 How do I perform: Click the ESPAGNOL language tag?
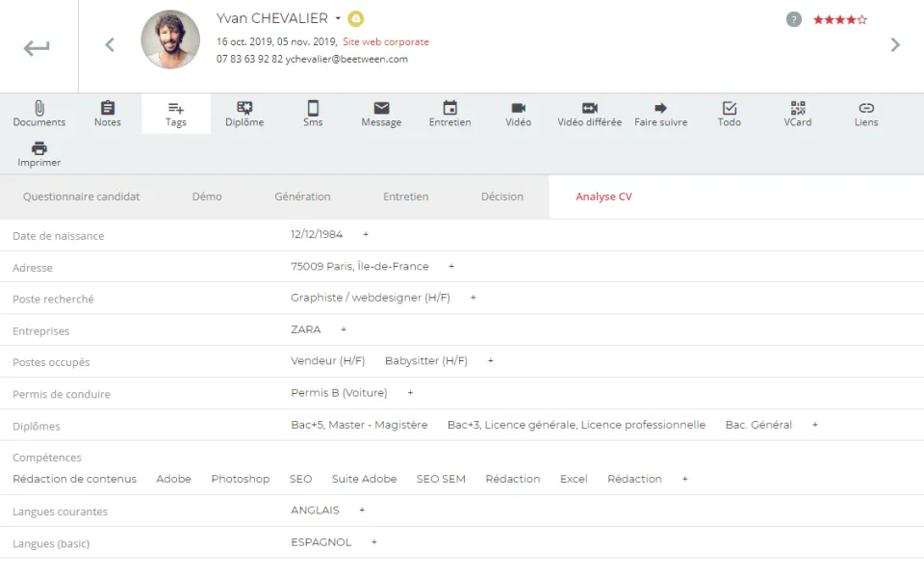pos(321,542)
